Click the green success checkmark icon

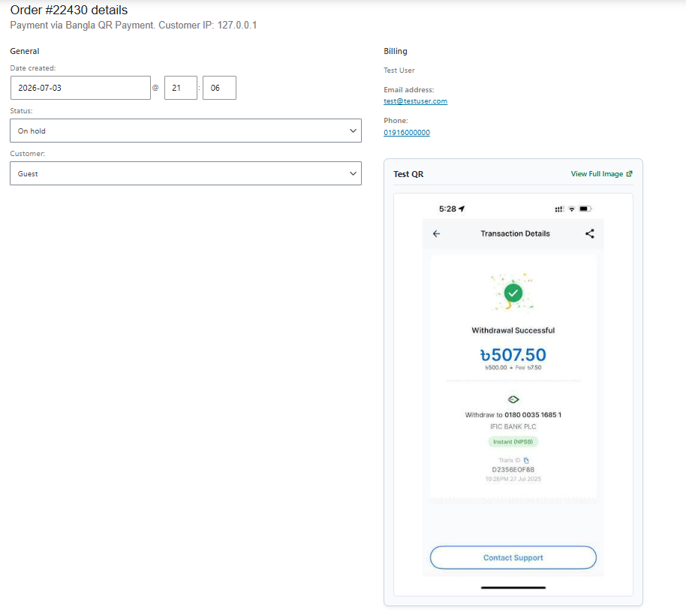pyautogui.click(x=513, y=293)
